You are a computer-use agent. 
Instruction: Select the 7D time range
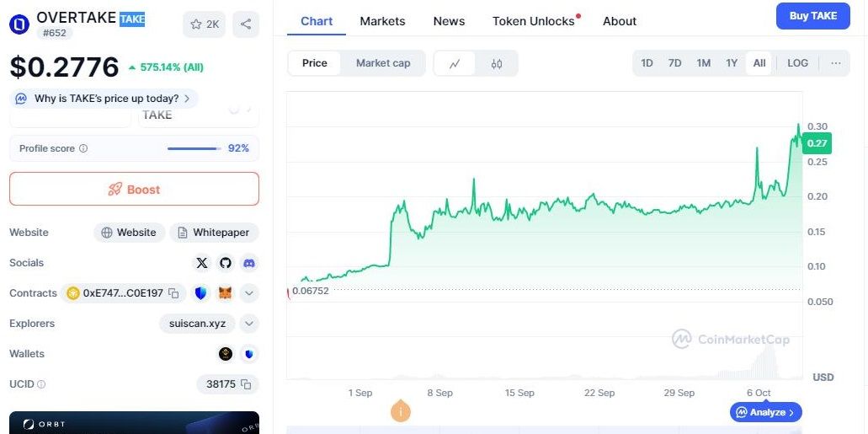point(674,63)
